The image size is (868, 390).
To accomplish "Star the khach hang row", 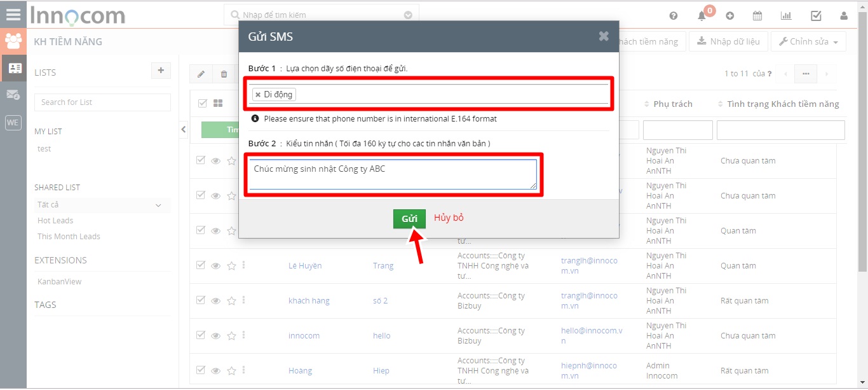I will click(x=231, y=301).
